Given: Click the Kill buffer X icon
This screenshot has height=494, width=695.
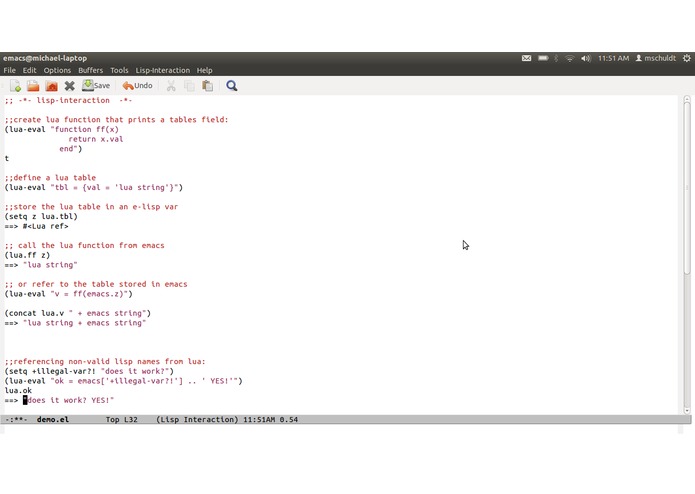Looking at the screenshot, I should [x=70, y=86].
